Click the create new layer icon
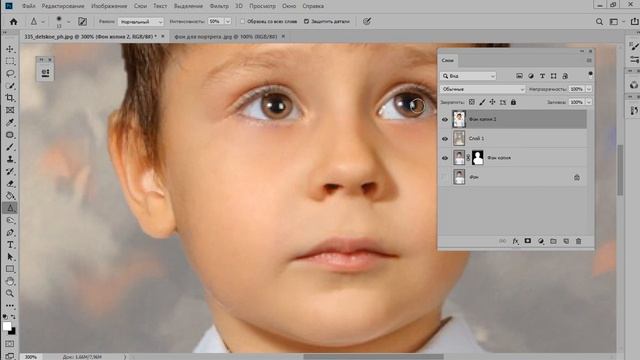Viewport: 640px width, 360px height. click(x=566, y=241)
